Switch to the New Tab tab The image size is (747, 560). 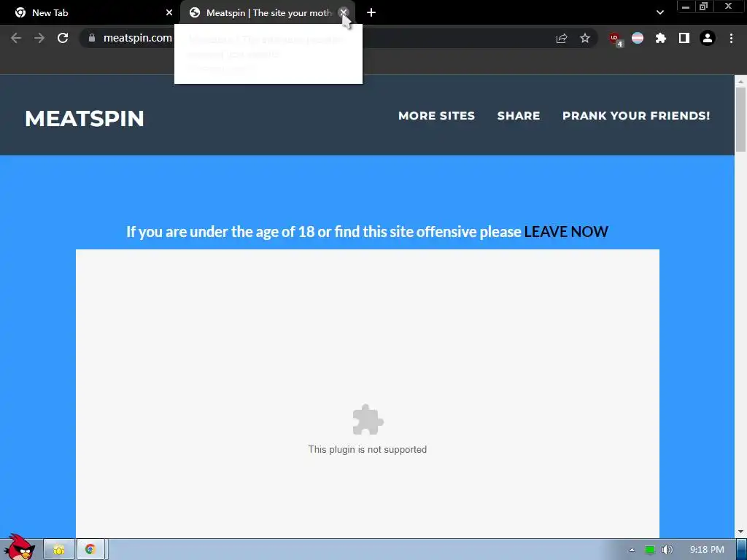click(90, 13)
